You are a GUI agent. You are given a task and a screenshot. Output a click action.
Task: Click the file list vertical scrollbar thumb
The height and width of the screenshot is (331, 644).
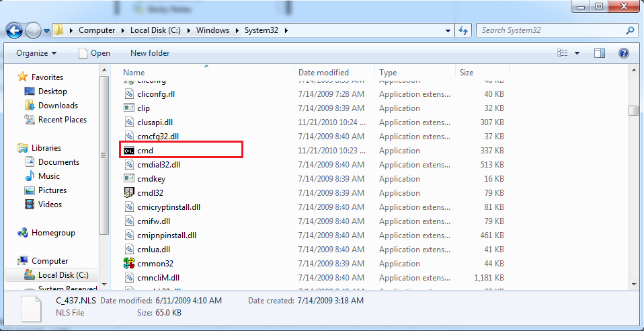(633, 111)
